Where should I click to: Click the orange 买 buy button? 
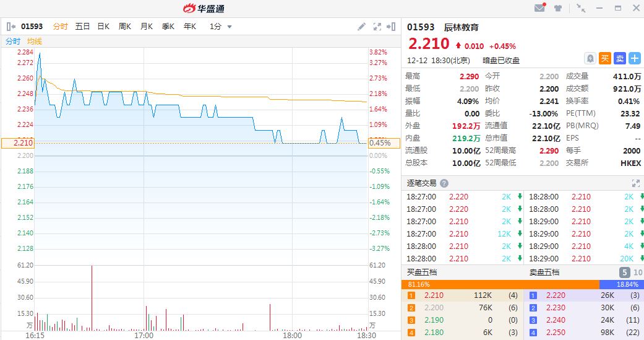pyautogui.click(x=605, y=58)
